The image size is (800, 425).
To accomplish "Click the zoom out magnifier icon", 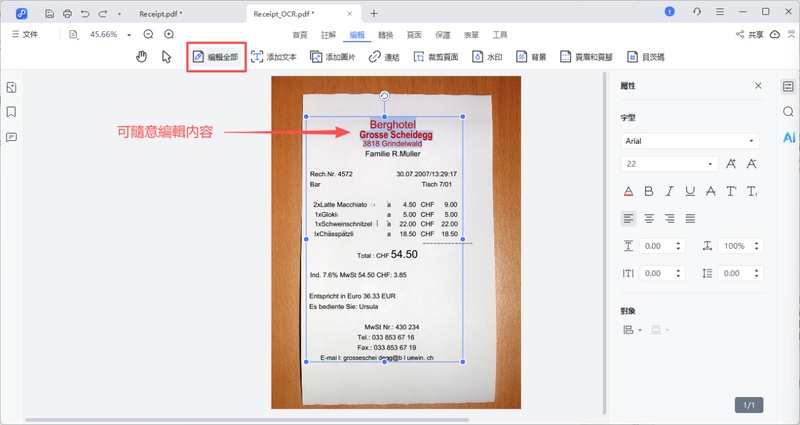I will click(x=148, y=34).
